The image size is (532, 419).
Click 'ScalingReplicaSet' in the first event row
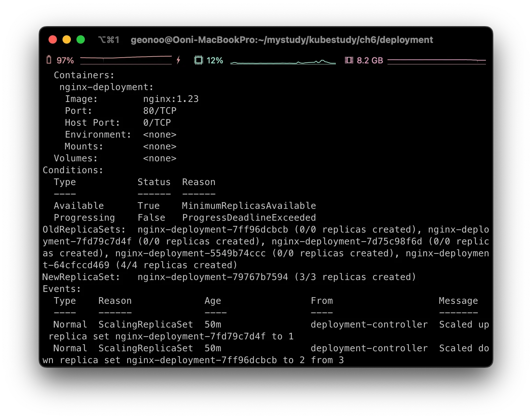146,324
